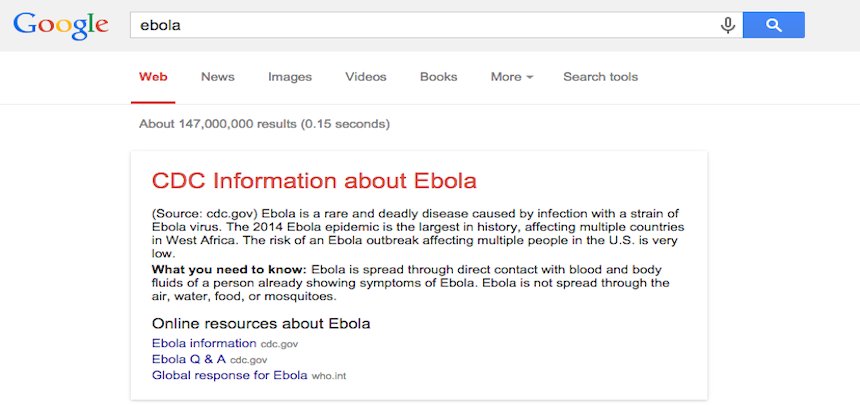
Task: Start voice search with the microphone icon
Action: 728,25
